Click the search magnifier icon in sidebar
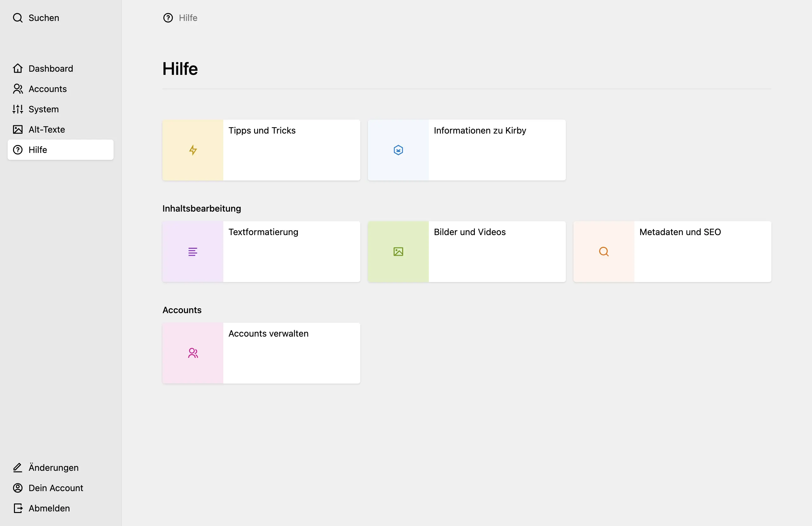Image resolution: width=812 pixels, height=526 pixels. click(18, 18)
